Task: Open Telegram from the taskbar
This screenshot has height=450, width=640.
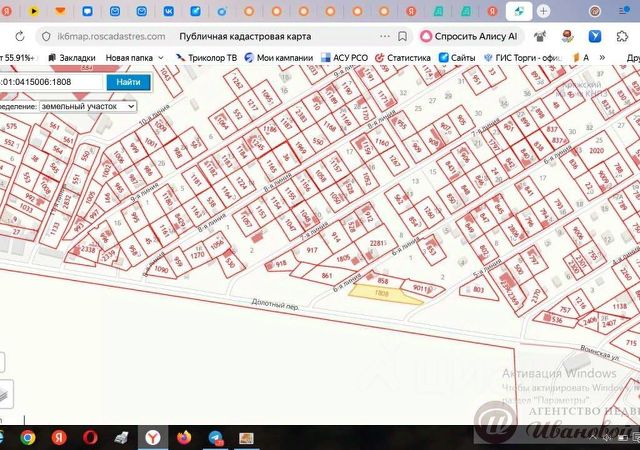Action: (x=216, y=438)
